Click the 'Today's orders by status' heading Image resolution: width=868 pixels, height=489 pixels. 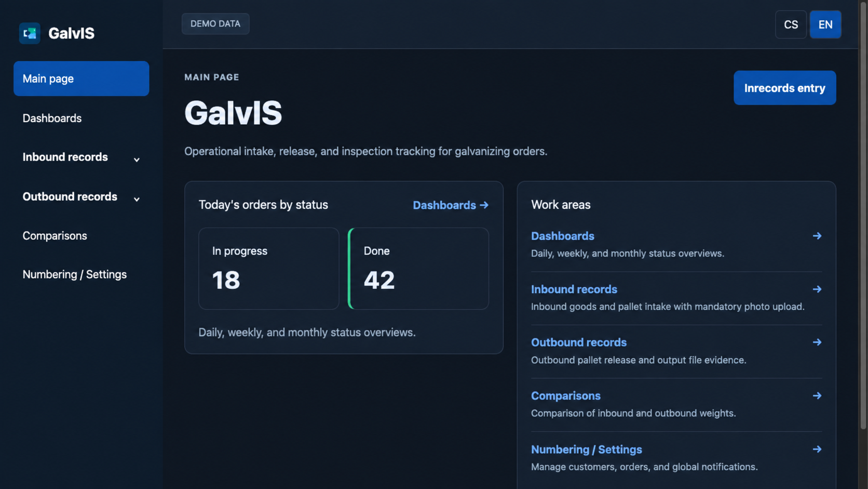pyautogui.click(x=263, y=205)
